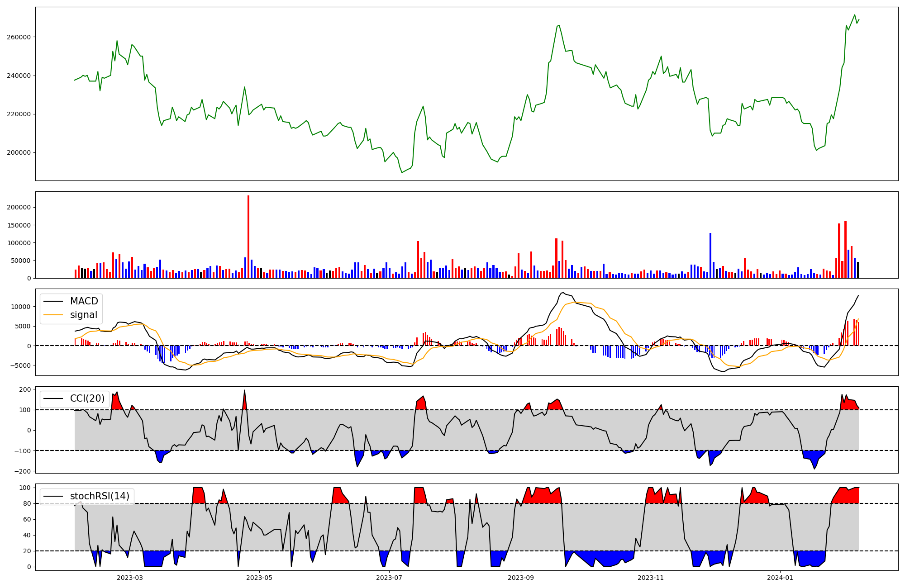Click the MACD legend label
The width and height of the screenshot is (905, 588).
click(x=84, y=301)
